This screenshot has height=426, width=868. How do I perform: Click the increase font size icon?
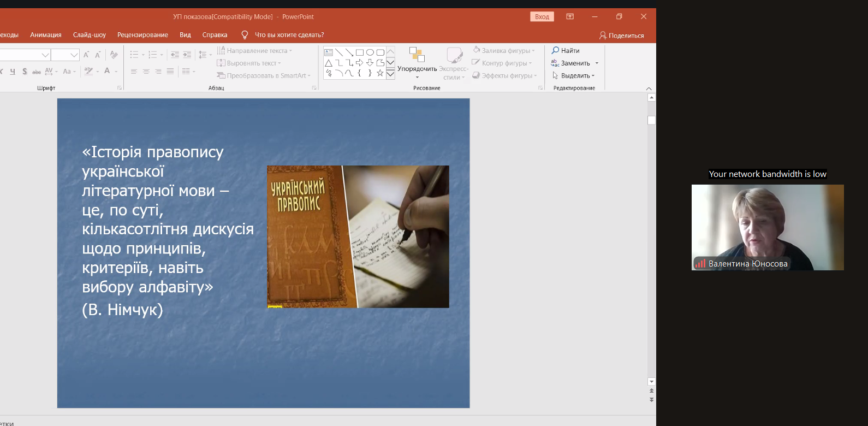(86, 55)
